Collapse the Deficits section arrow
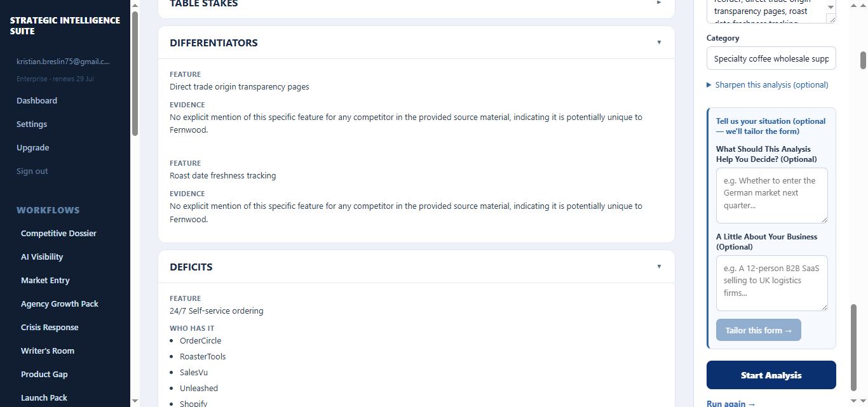 pos(659,267)
